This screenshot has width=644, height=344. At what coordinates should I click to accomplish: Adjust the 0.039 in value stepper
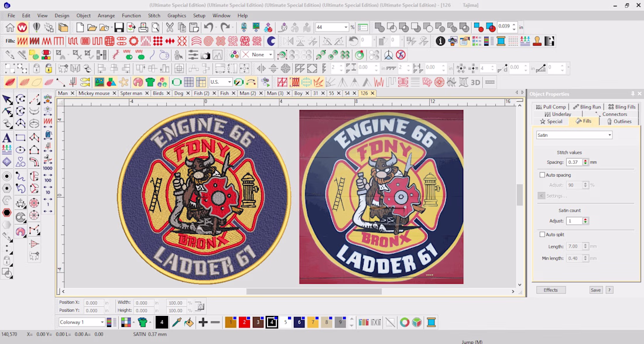(x=514, y=27)
